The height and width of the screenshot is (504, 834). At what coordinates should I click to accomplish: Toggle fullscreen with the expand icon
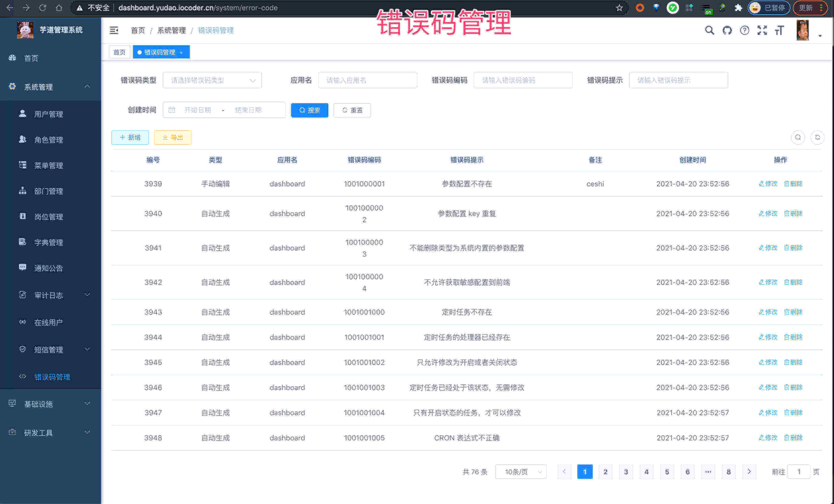click(x=762, y=30)
